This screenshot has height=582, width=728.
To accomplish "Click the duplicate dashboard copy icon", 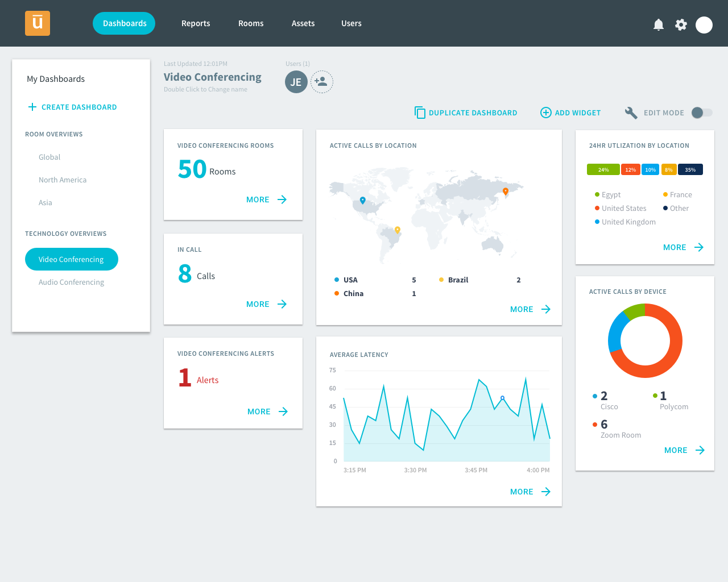I will [x=420, y=113].
